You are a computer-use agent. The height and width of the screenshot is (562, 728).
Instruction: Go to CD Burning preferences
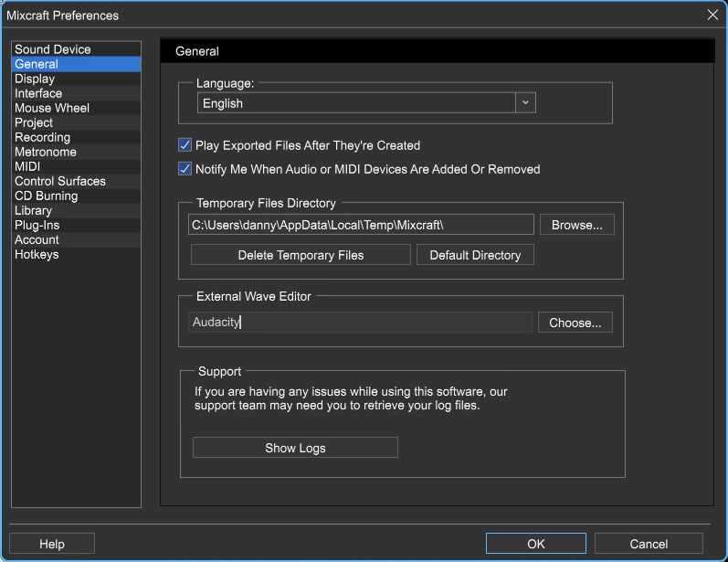coord(76,196)
